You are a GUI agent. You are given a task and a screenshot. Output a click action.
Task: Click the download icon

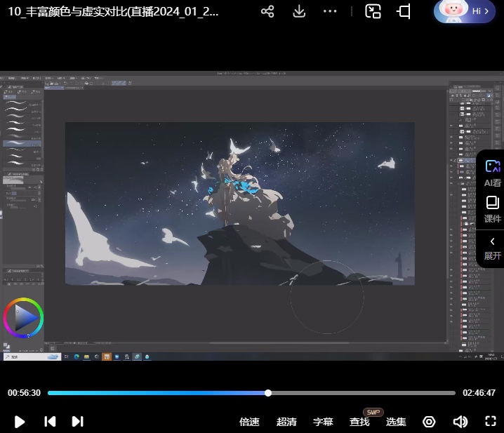[299, 11]
